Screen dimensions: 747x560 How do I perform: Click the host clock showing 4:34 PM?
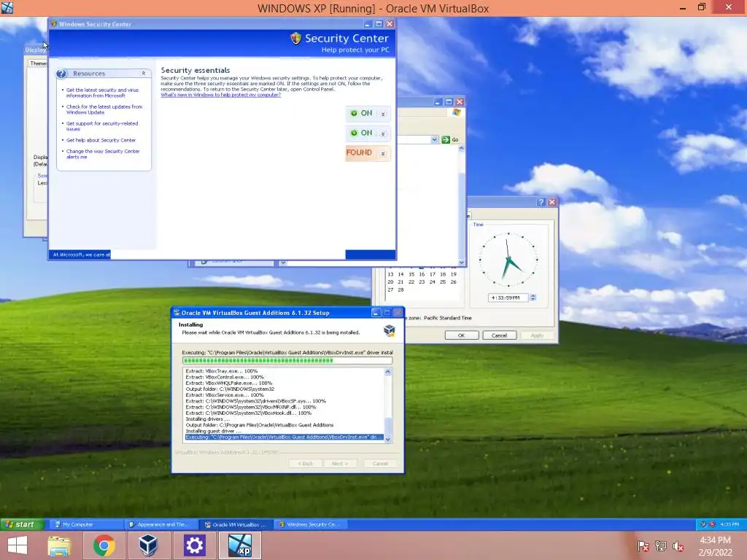click(715, 540)
